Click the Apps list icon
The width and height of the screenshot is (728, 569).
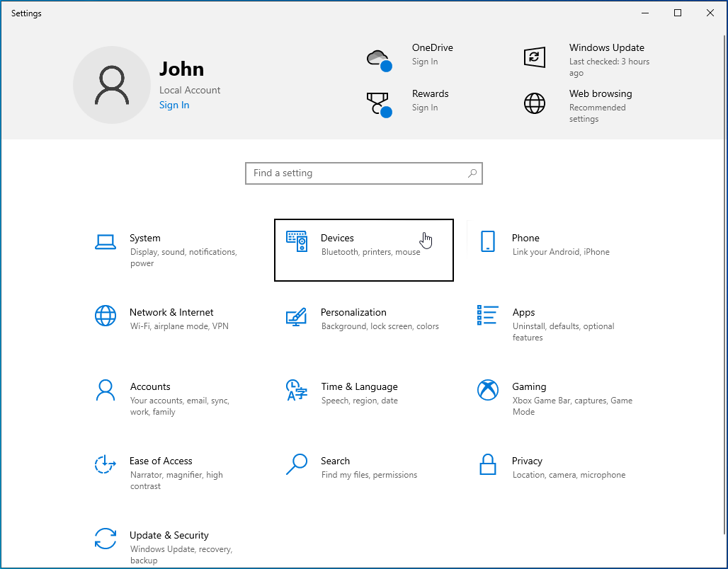(488, 316)
